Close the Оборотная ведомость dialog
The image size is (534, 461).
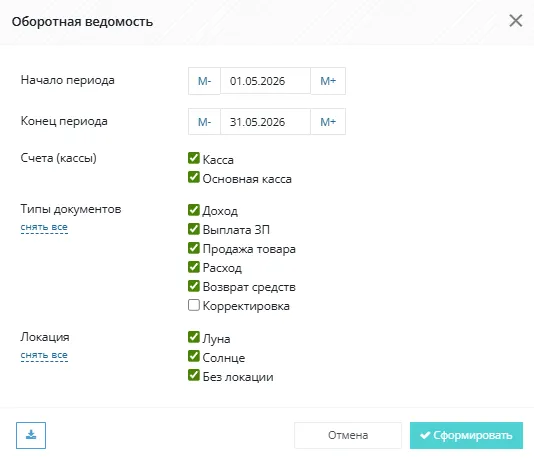tap(516, 21)
